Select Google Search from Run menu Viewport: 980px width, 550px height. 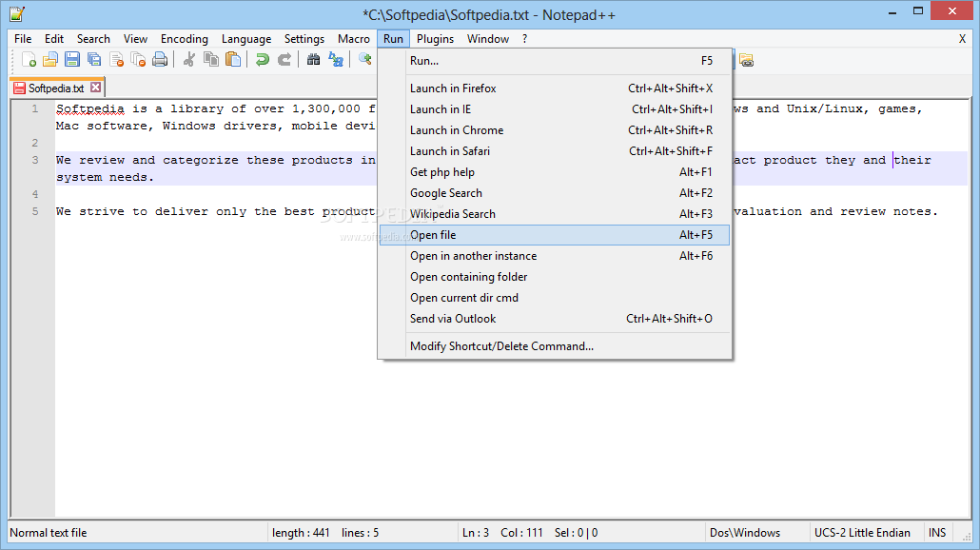[x=555, y=193]
